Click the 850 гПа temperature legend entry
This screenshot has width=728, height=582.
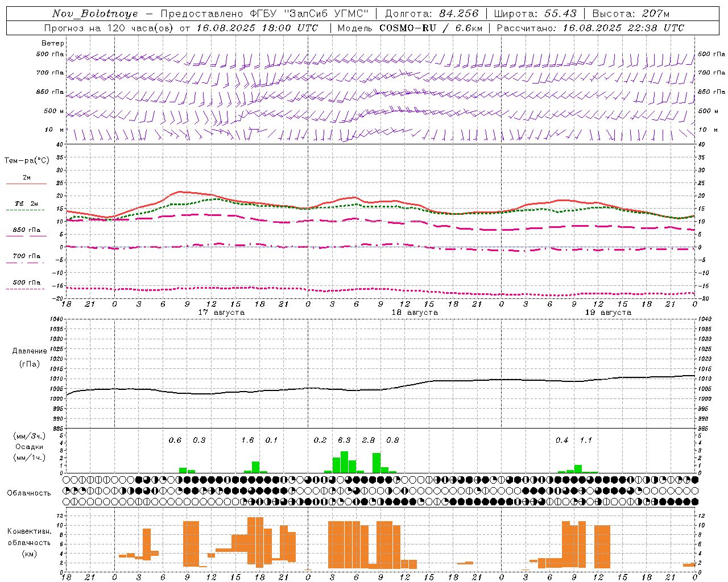(x=26, y=230)
